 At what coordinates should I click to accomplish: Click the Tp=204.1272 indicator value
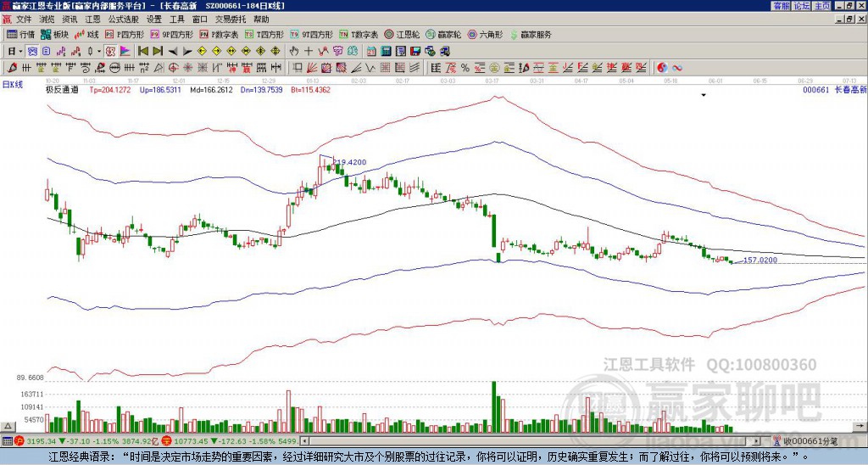(x=110, y=89)
